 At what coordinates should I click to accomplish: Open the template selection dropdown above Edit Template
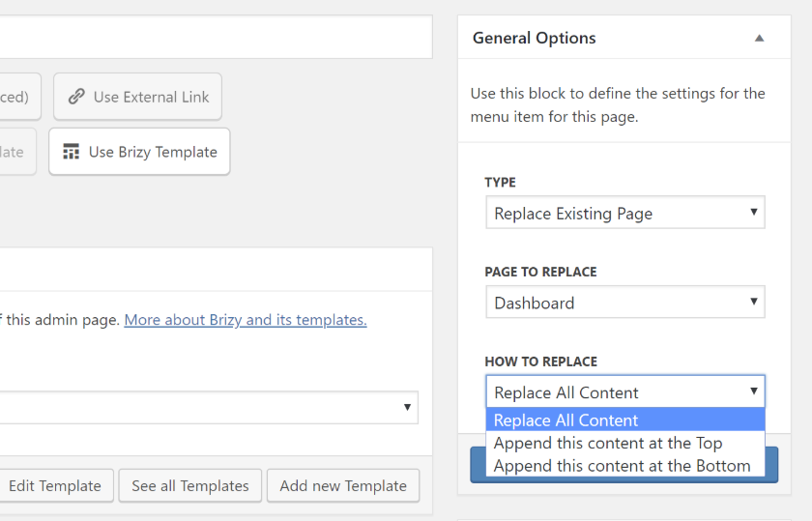pyautogui.click(x=209, y=408)
